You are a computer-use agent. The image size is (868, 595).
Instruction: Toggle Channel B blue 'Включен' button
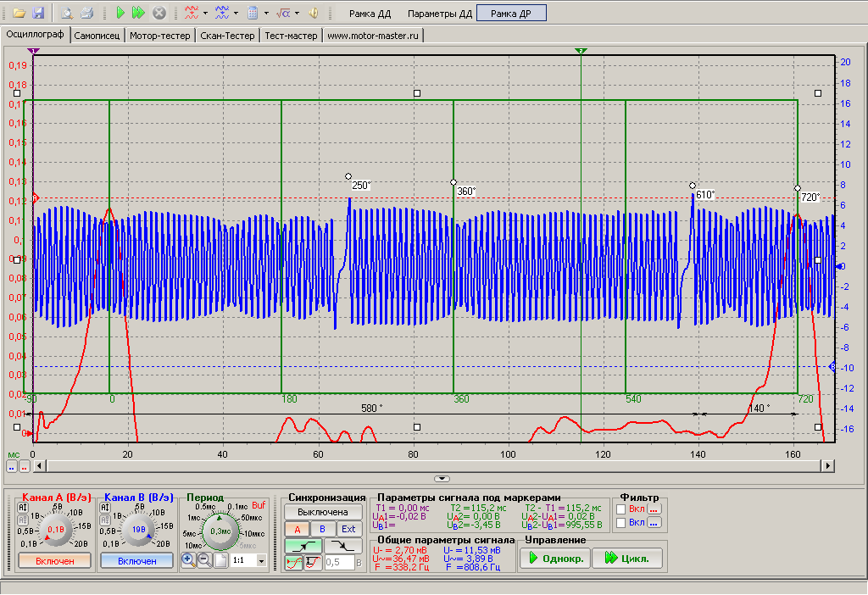click(136, 561)
